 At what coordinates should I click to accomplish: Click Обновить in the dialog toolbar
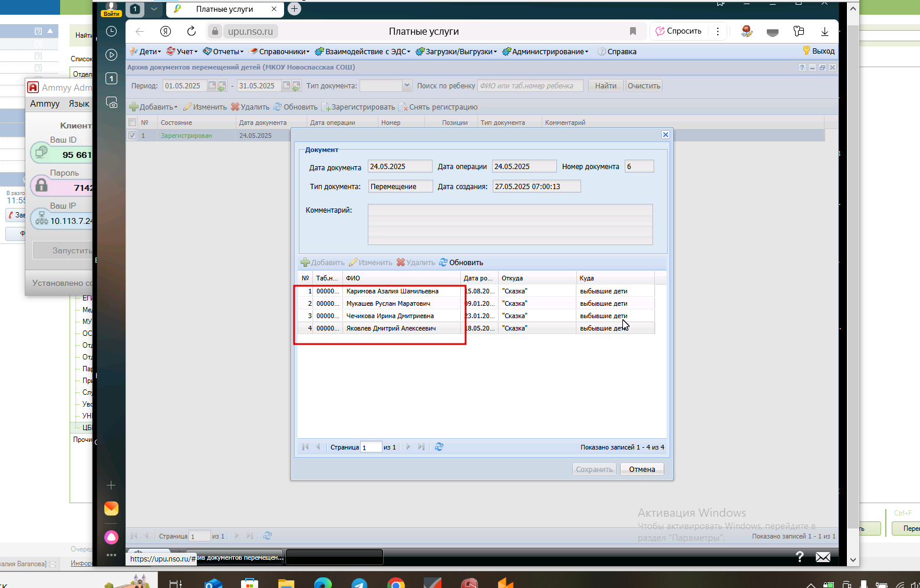461,262
